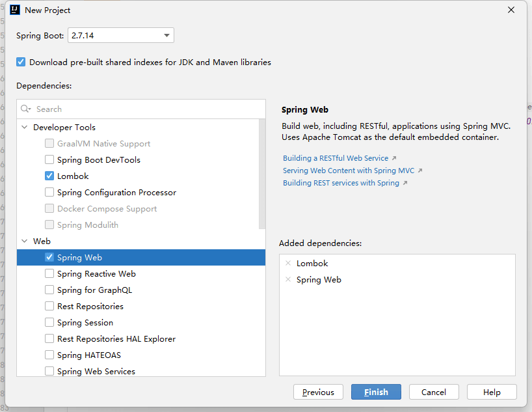Open external link icon next to Serving Web Content

(x=420, y=171)
